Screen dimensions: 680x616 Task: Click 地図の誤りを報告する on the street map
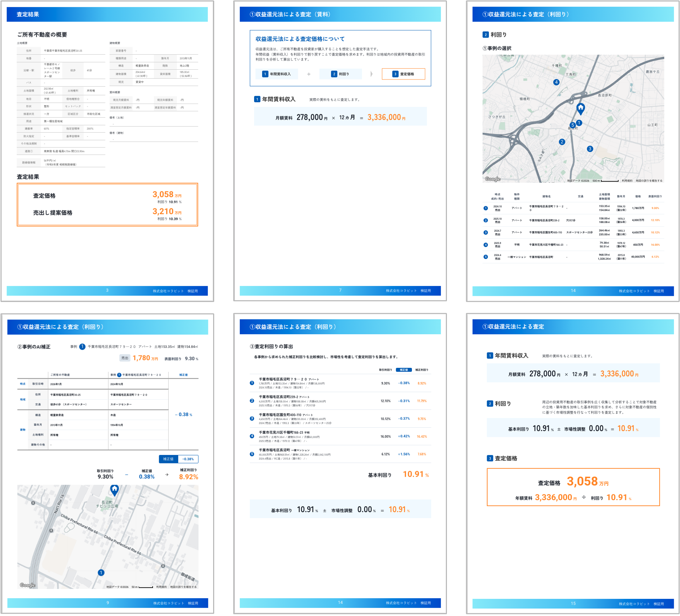183,587
